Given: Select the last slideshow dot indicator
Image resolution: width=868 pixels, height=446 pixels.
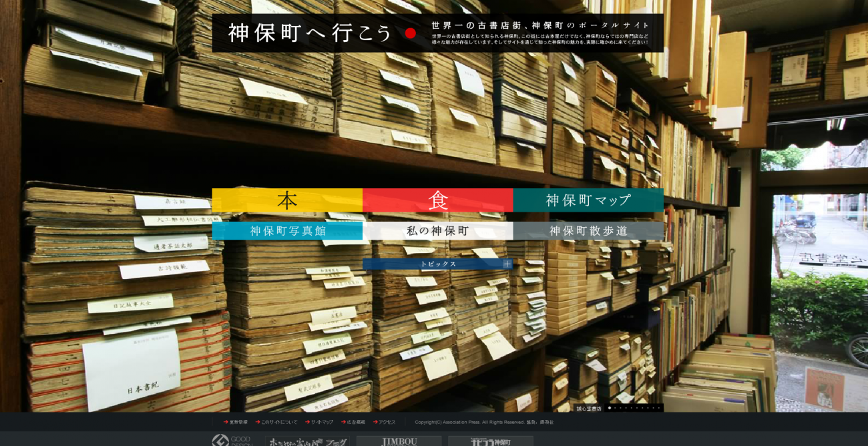Looking at the screenshot, I should 659,408.
